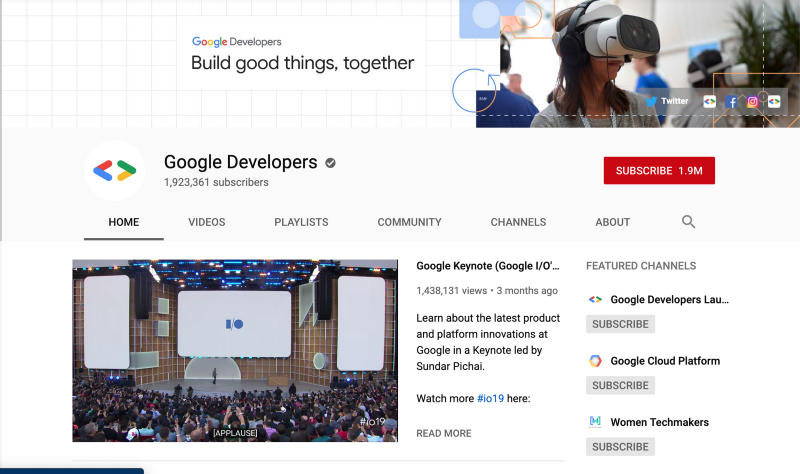Subscribe to Google Developers Lau... featured channel
800x474 pixels.
point(620,324)
